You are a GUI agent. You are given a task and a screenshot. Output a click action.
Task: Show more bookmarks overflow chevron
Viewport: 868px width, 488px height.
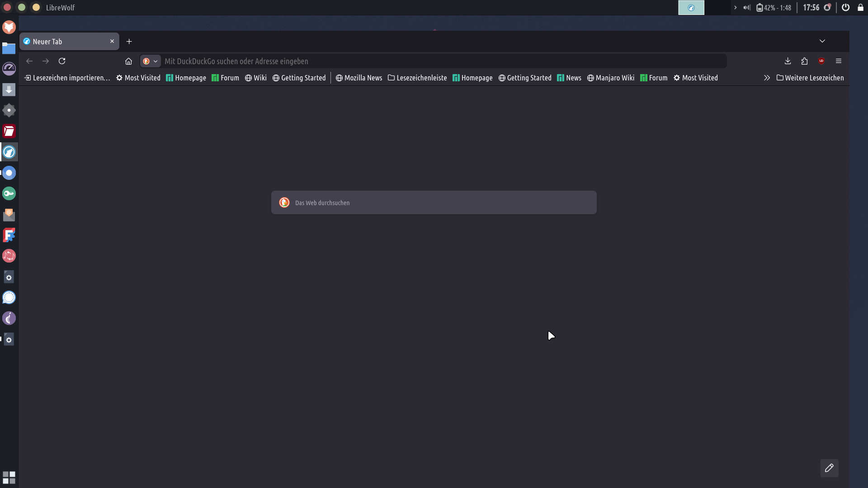click(767, 78)
